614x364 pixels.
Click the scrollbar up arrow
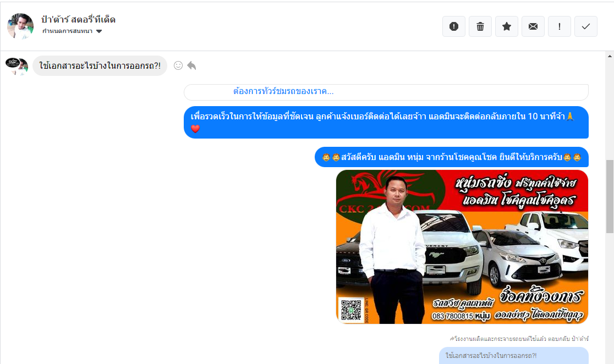coord(609,56)
